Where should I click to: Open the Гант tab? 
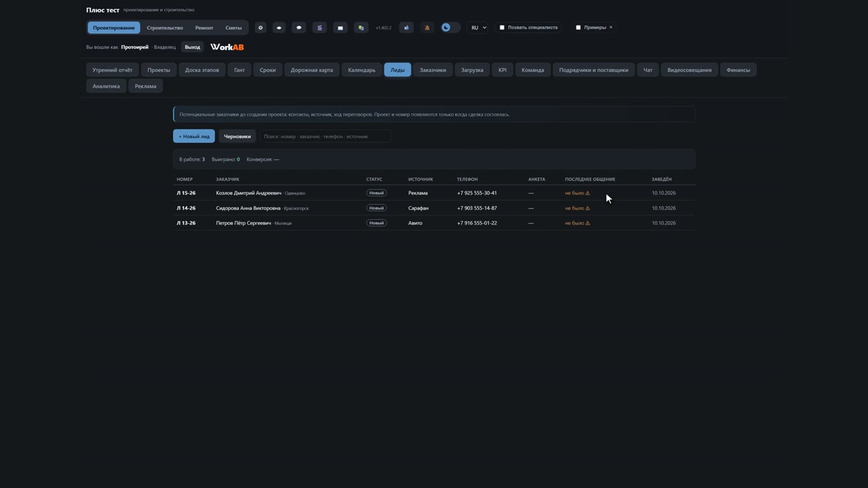click(239, 70)
